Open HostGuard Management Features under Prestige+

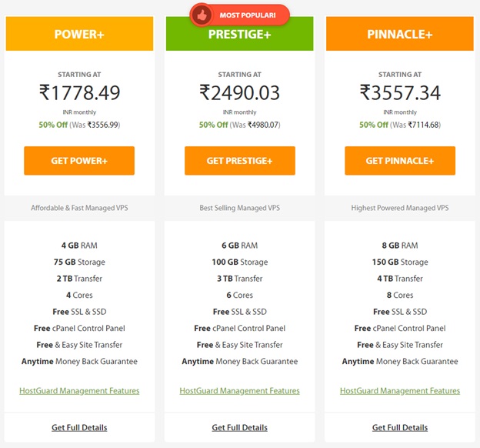tap(240, 391)
